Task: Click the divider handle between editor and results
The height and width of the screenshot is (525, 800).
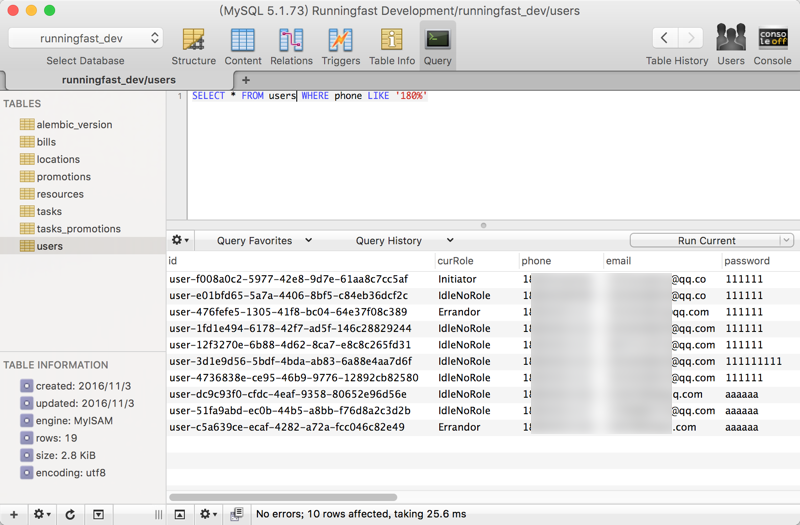Action: point(483,225)
